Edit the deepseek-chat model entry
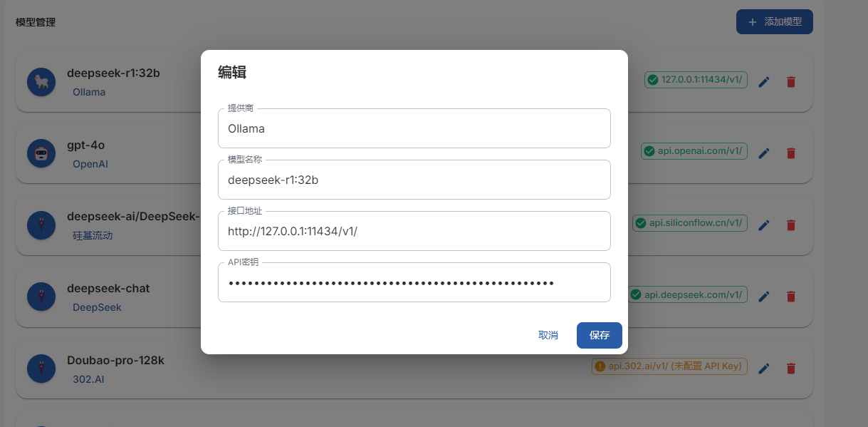 tap(764, 297)
